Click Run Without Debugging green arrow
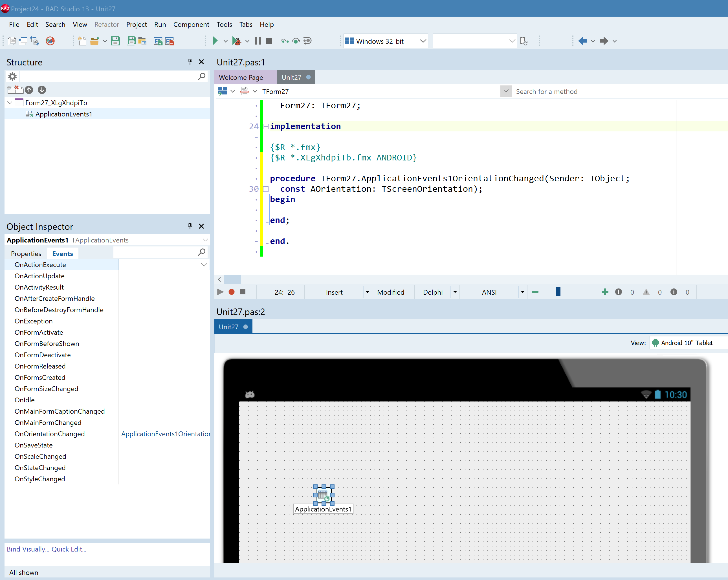Viewport: 728px width, 580px height. tap(215, 41)
